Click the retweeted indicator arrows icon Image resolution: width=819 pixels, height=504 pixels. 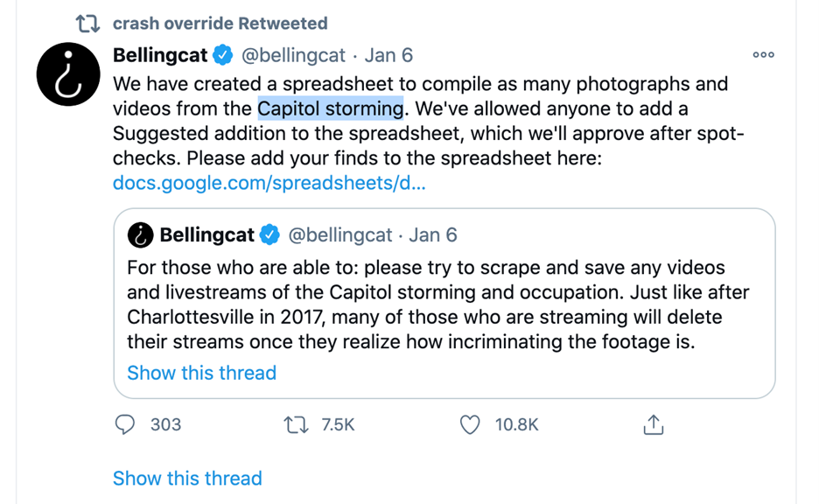tap(89, 24)
